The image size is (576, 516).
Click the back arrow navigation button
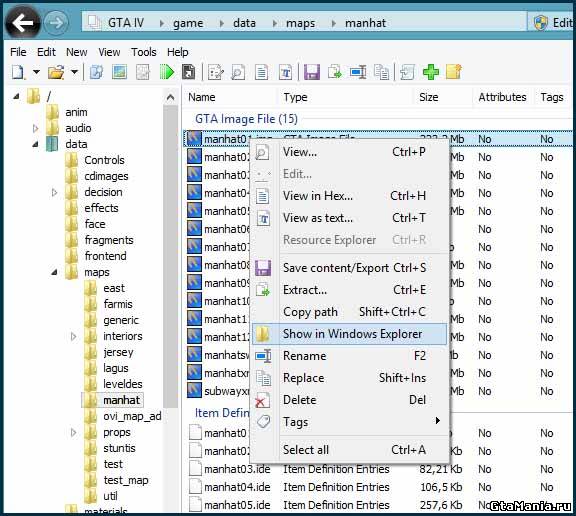[23, 23]
